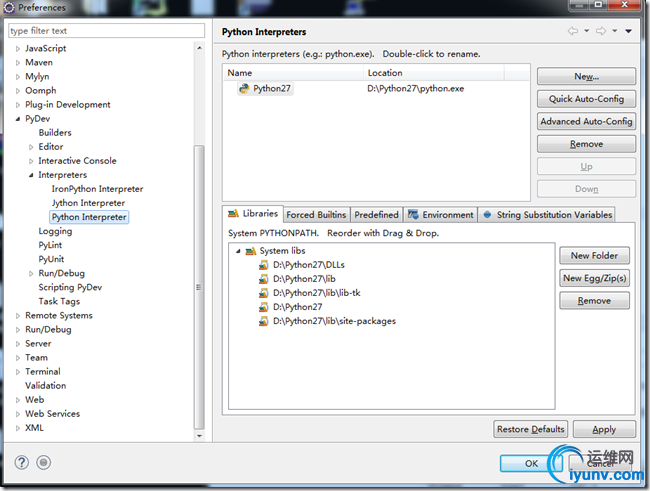This screenshot has height=491, width=650.
Task: Click the tree scrollbar up arrow
Action: pos(199,48)
